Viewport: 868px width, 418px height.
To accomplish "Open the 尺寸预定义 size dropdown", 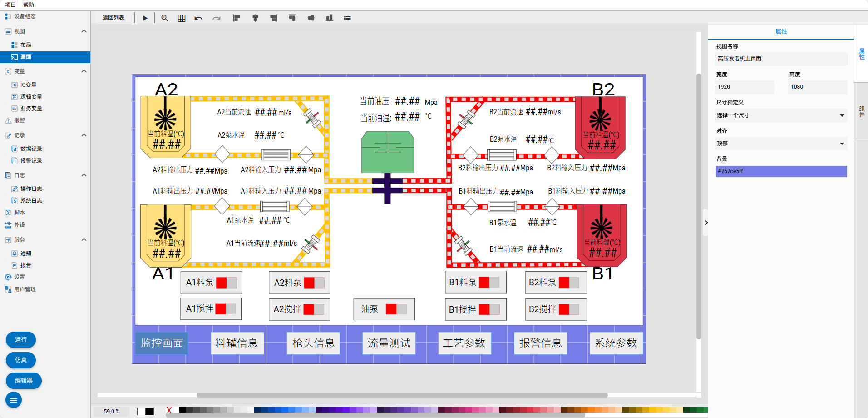I will click(x=781, y=115).
